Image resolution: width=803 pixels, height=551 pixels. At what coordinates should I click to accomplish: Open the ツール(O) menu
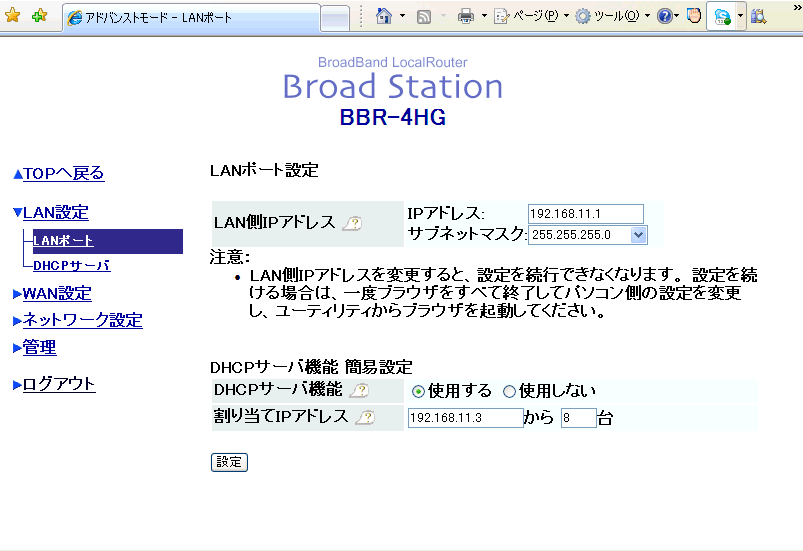tap(612, 16)
